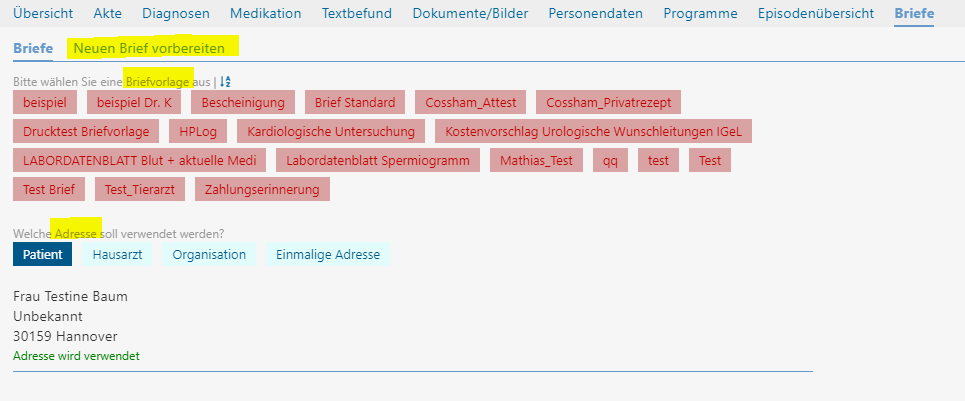Select the Briefe subtab
The width and height of the screenshot is (965, 401).
pos(33,48)
